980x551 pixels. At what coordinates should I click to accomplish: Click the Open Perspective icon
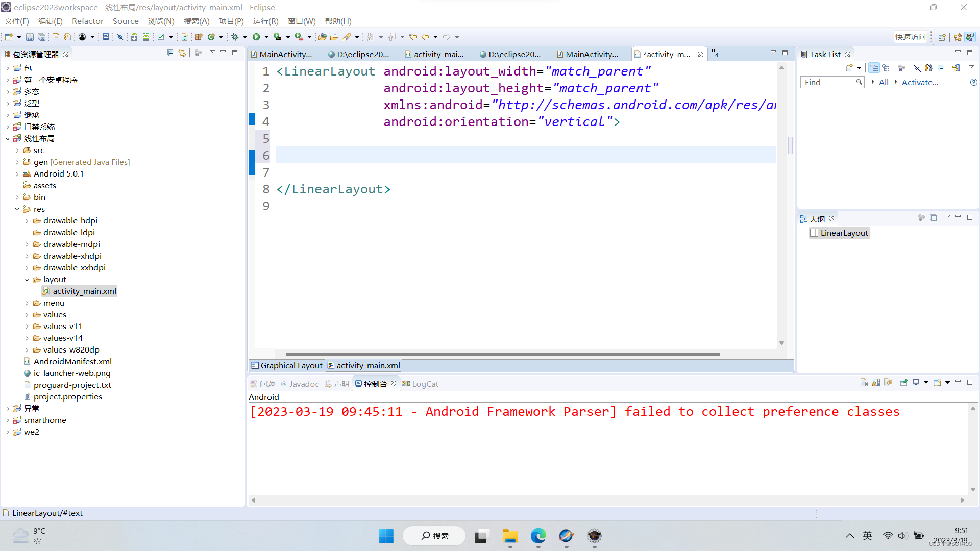pos(942,37)
